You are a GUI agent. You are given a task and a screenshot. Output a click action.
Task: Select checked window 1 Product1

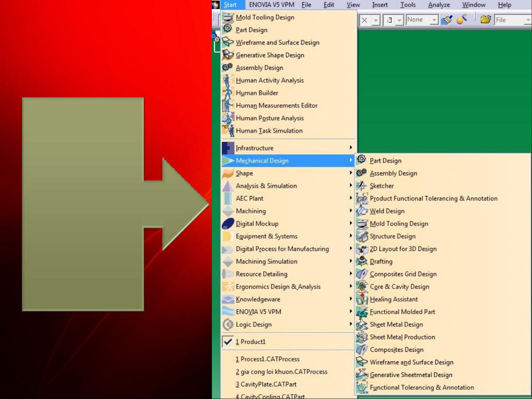point(289,342)
